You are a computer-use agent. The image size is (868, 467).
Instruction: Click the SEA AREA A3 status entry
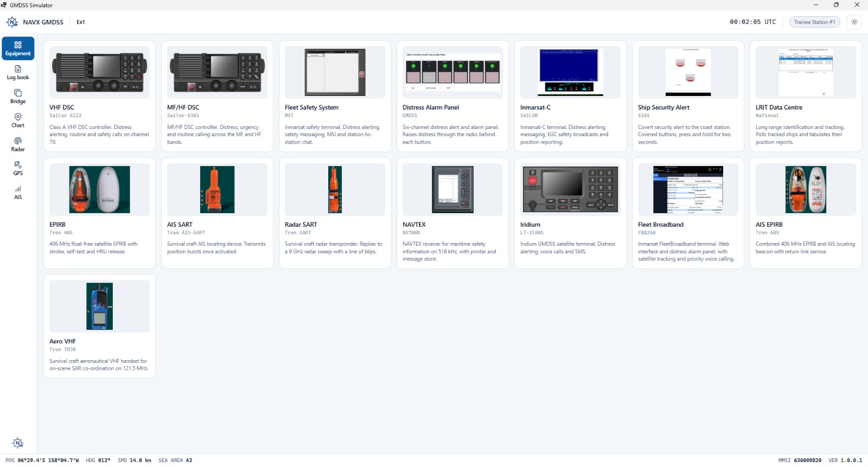[175, 460]
